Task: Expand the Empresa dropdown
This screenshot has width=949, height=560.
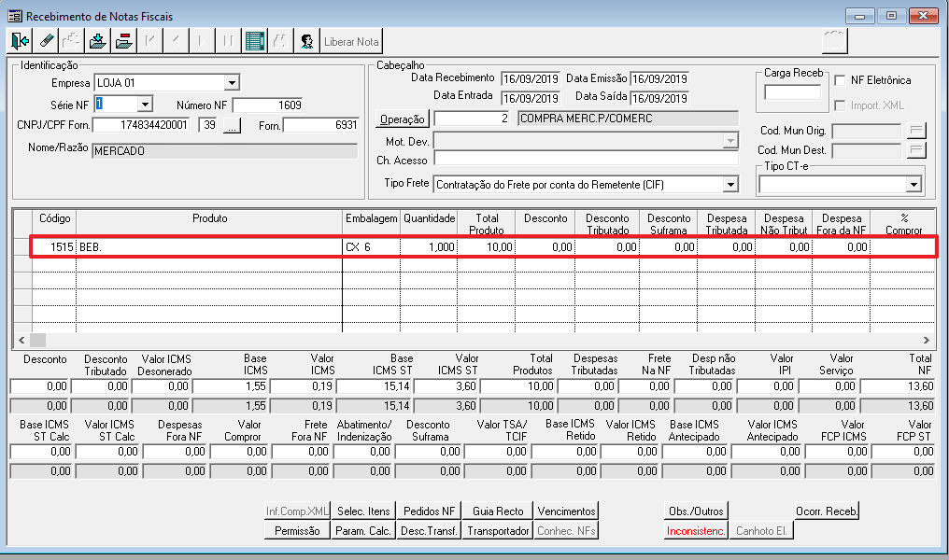Action: pyautogui.click(x=232, y=82)
